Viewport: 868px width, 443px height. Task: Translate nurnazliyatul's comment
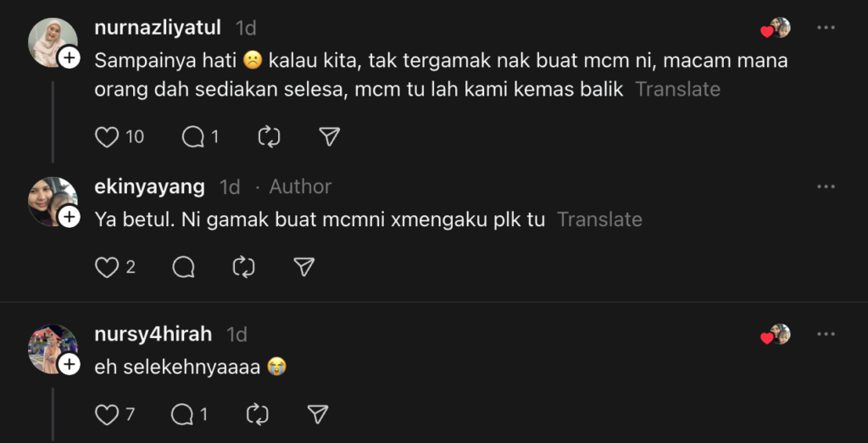pos(677,89)
